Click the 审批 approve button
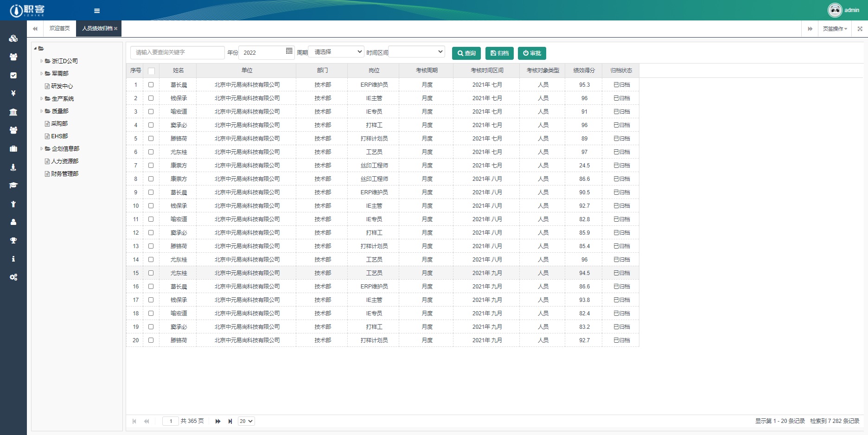The width and height of the screenshot is (868, 435). click(x=532, y=53)
